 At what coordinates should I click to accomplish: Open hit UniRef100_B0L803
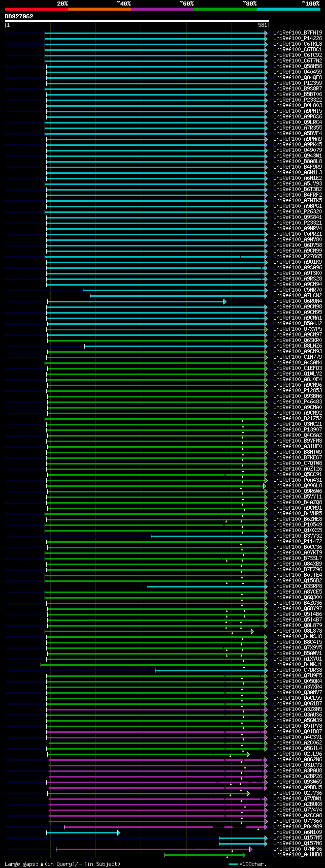(x=298, y=106)
